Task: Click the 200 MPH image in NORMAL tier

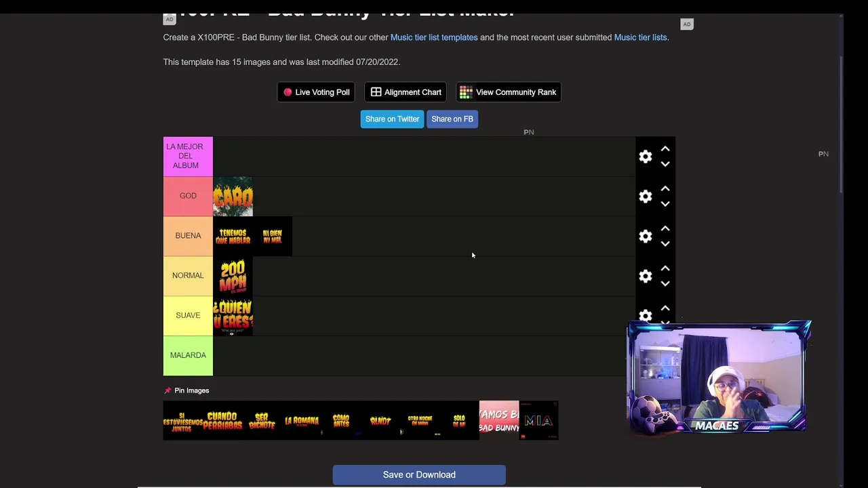Action: click(x=233, y=277)
